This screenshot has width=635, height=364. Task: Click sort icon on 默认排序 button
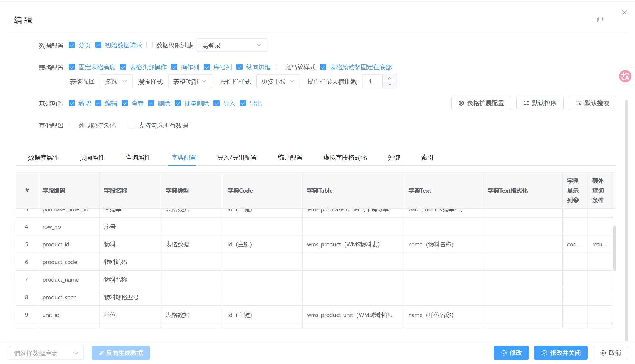pos(526,103)
